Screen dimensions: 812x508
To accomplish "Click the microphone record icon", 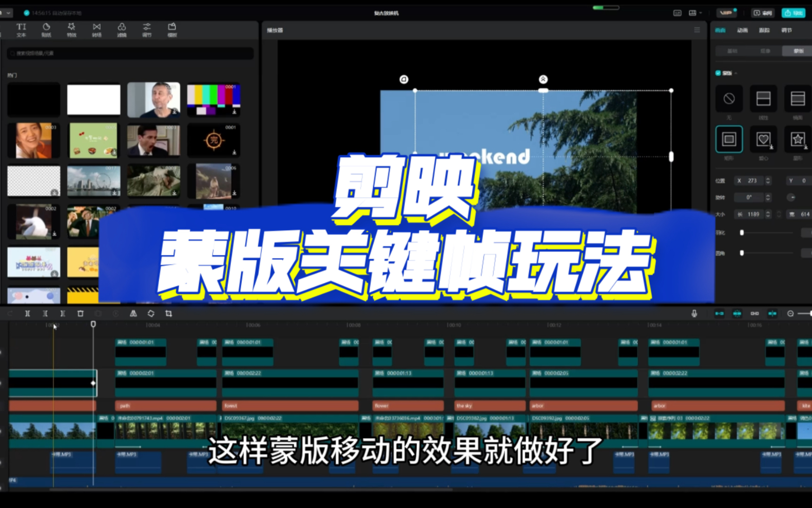I will point(694,313).
